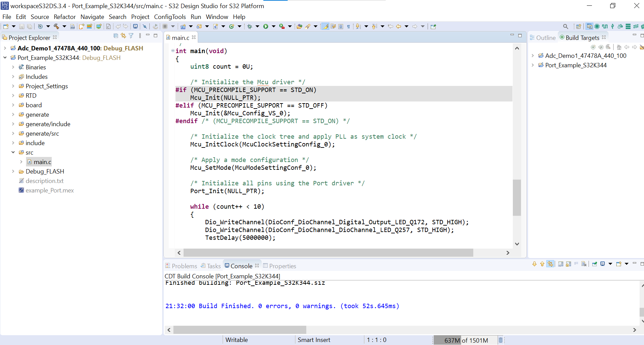Switch to the Outline tab
Viewport: 644px width, 345px height.
pyautogui.click(x=543, y=38)
